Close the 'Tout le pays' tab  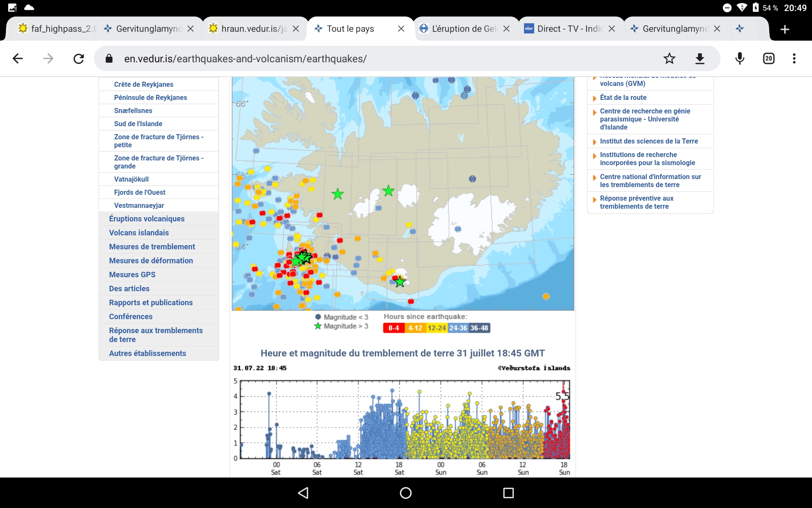(x=401, y=29)
